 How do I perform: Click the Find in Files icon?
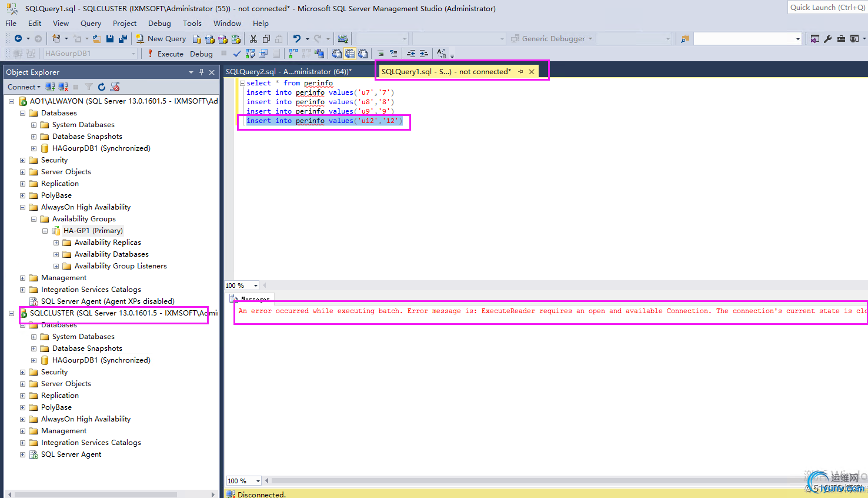click(x=685, y=39)
